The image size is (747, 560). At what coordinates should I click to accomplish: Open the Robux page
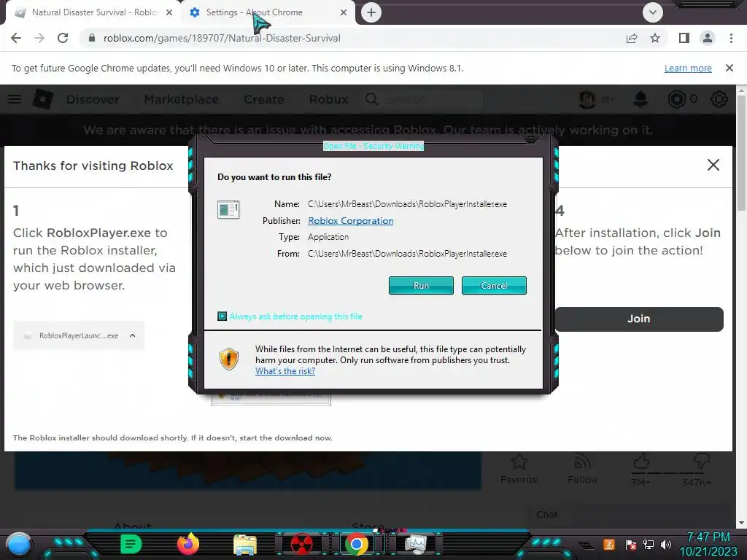pyautogui.click(x=329, y=99)
